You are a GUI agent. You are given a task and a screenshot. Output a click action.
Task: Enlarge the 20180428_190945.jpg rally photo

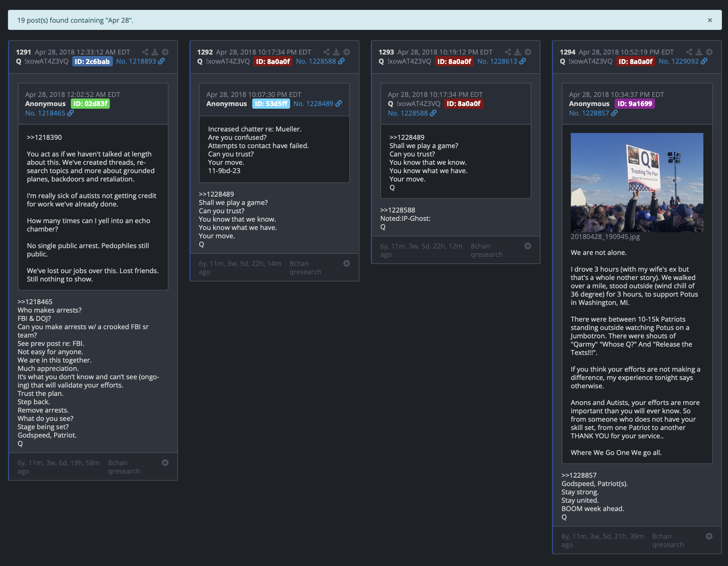[x=637, y=183]
